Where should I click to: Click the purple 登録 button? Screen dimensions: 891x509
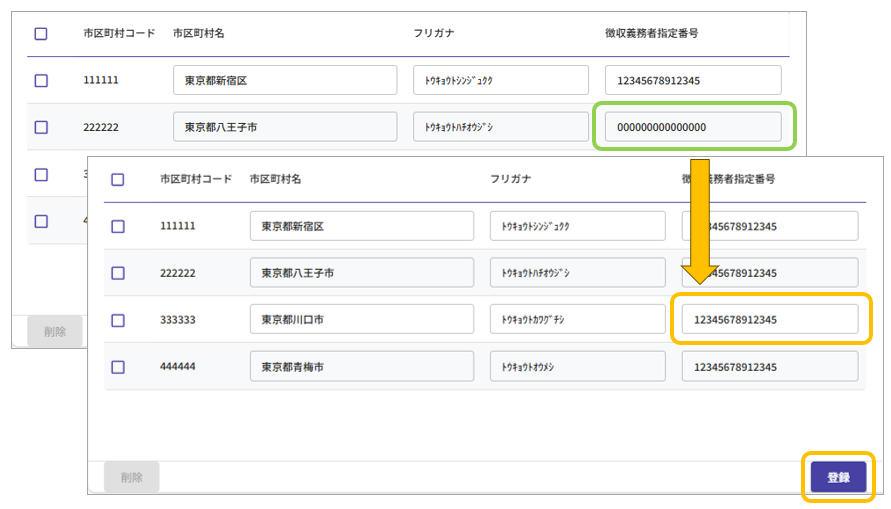click(x=838, y=477)
